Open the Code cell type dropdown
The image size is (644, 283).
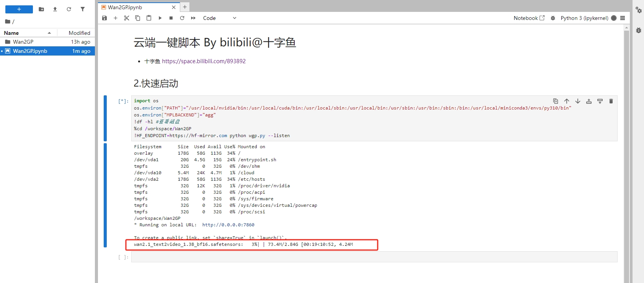(x=220, y=18)
